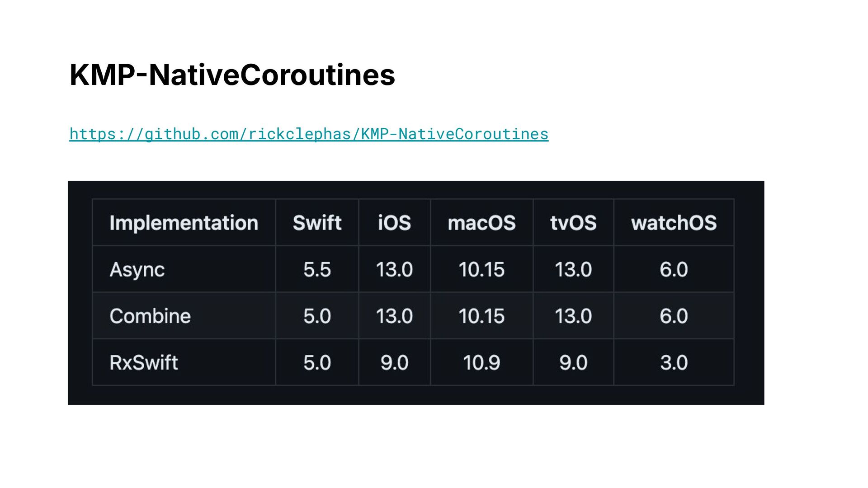
Task: Click the Combine macOS 10.15 cell
Action: pyautogui.click(x=481, y=316)
